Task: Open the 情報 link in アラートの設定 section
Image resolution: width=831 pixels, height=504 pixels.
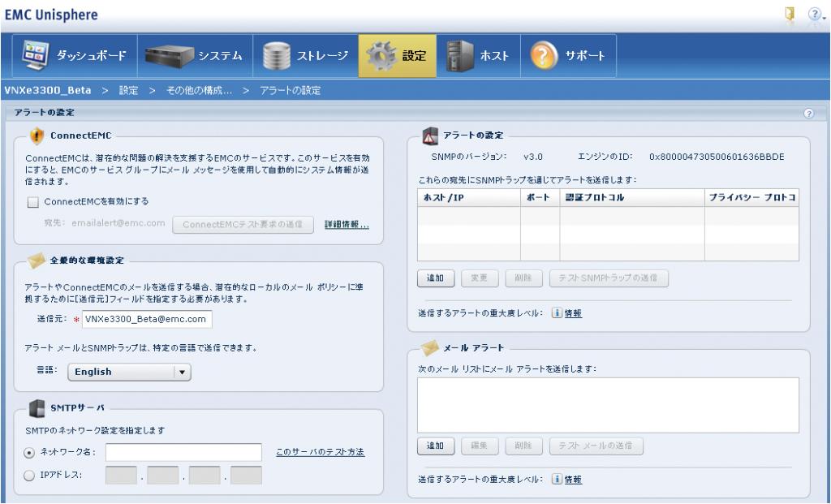Action: tap(573, 313)
